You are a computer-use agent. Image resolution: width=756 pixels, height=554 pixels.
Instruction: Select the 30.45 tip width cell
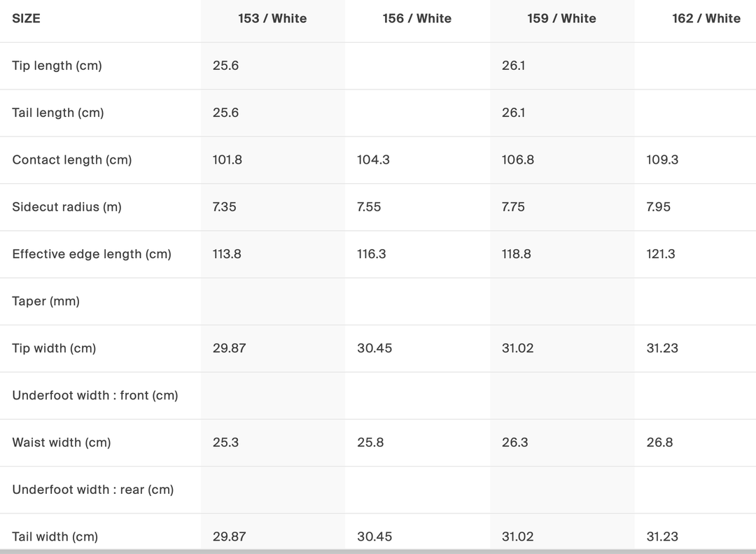click(x=374, y=348)
